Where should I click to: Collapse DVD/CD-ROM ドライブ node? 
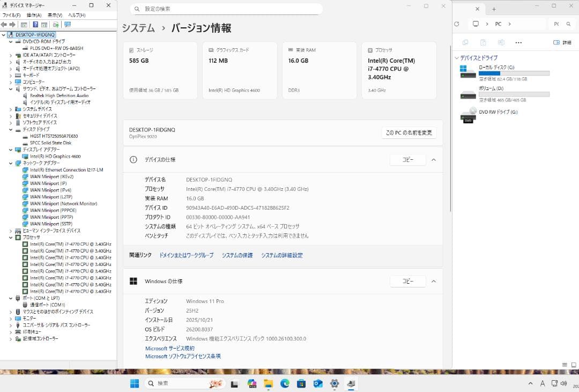click(11, 42)
